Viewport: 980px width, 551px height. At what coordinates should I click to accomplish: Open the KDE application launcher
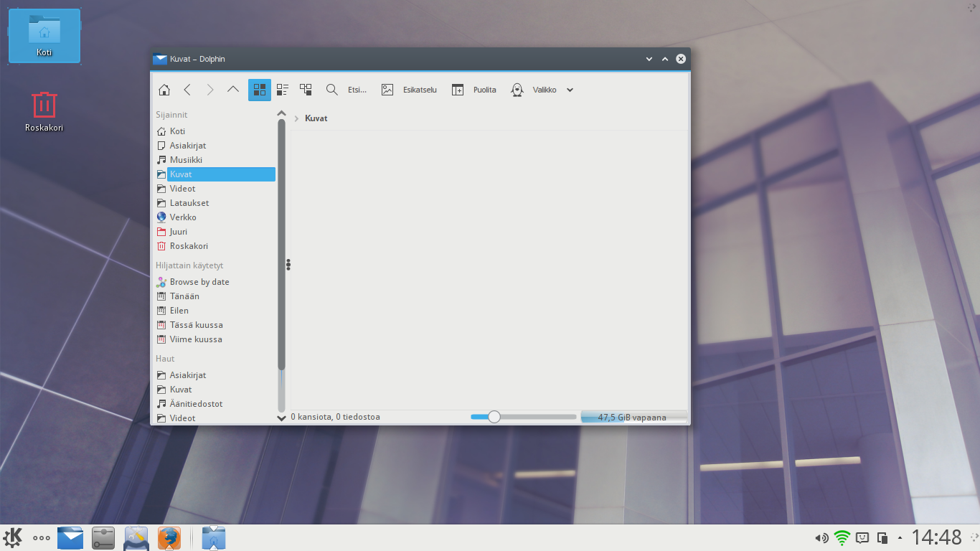tap(14, 537)
